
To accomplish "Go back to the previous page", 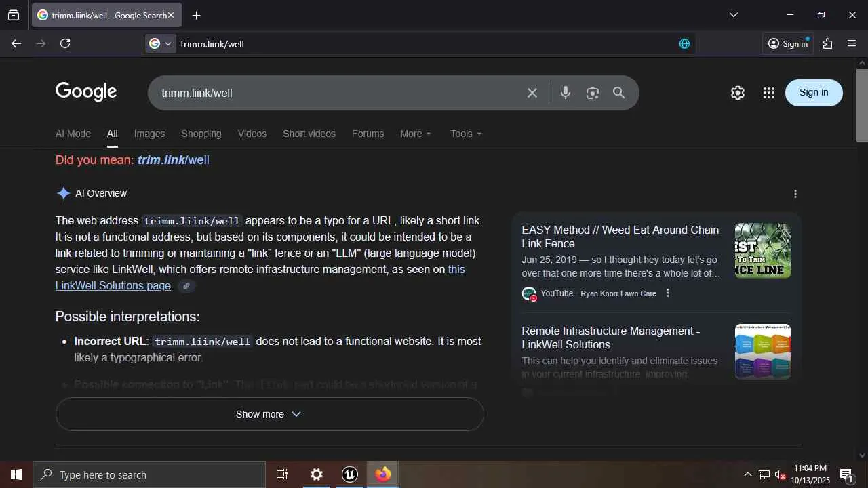I will coord(16,43).
